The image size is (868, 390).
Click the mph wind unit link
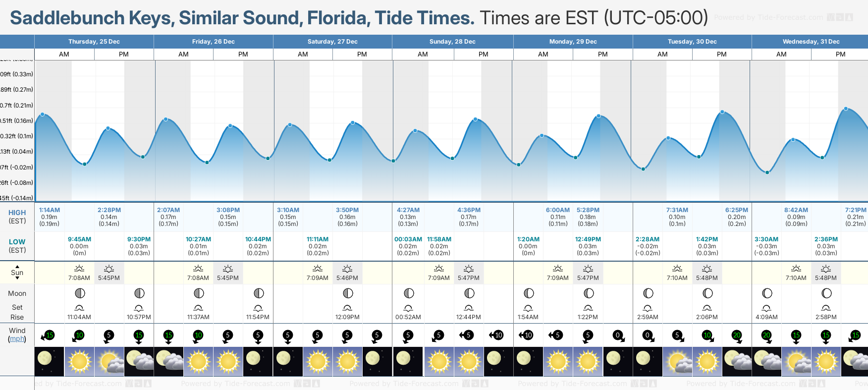17,339
